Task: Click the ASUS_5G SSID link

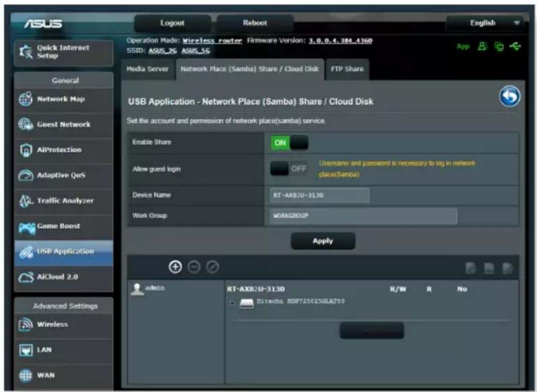Action: [x=196, y=51]
